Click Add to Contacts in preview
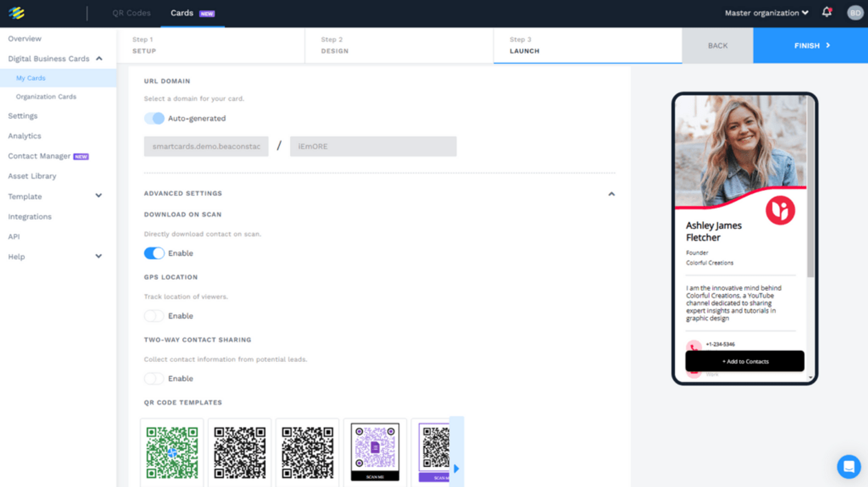 click(745, 361)
